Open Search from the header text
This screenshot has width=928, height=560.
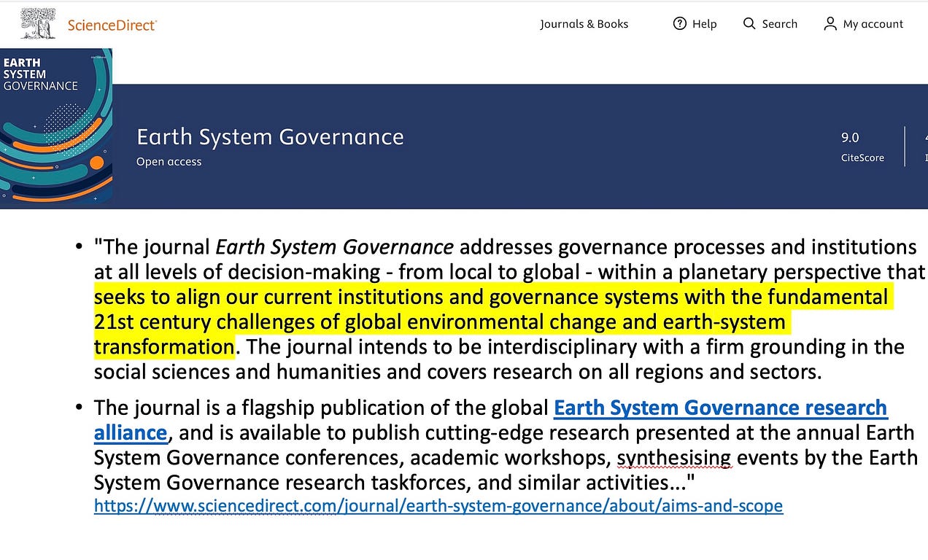coord(780,24)
